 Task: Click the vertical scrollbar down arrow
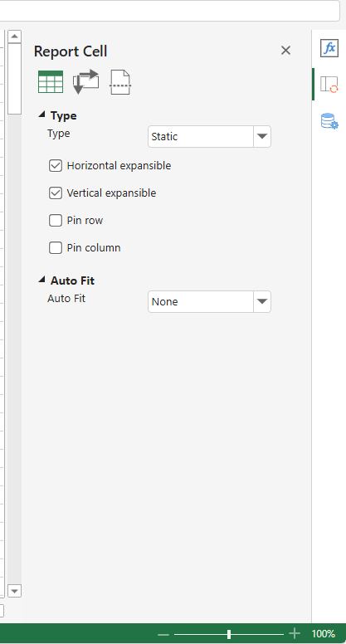14,591
